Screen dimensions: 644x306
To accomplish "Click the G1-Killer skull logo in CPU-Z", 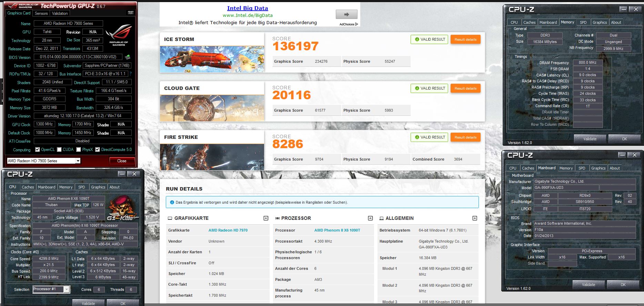I will point(122,208).
